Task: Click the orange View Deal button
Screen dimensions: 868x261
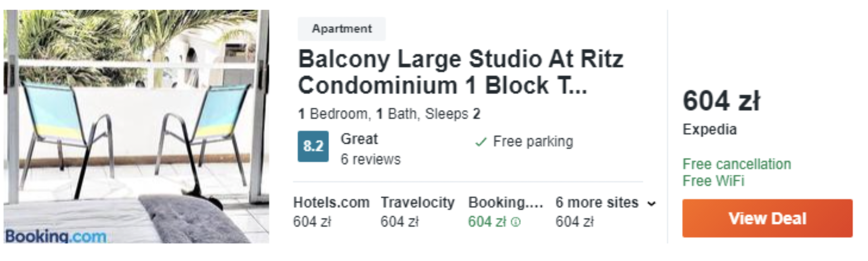Action: (x=767, y=218)
